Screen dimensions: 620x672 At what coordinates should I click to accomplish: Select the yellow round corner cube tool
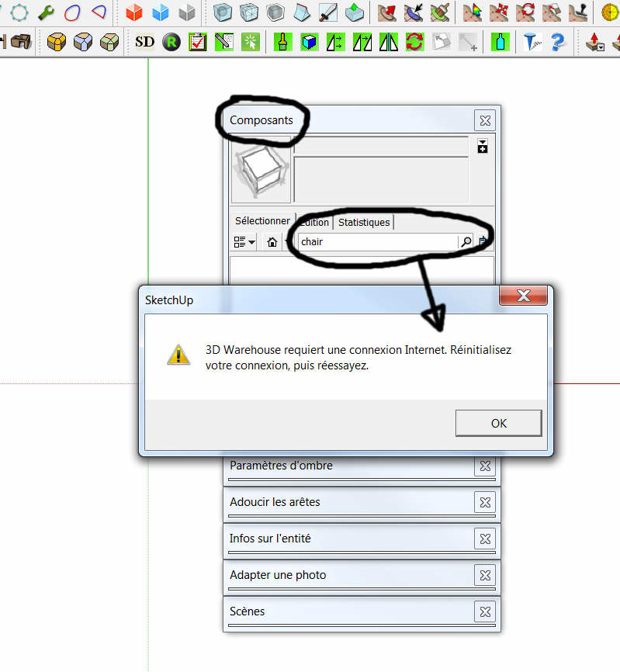point(56,42)
